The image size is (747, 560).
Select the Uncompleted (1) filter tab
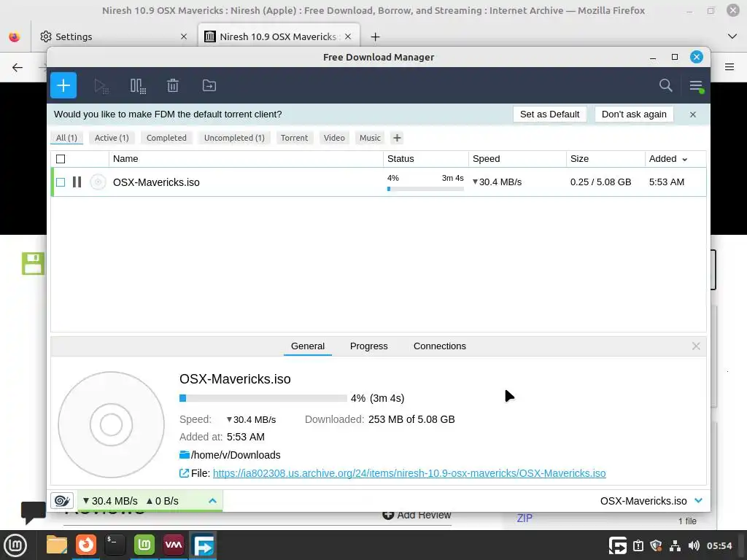(234, 138)
